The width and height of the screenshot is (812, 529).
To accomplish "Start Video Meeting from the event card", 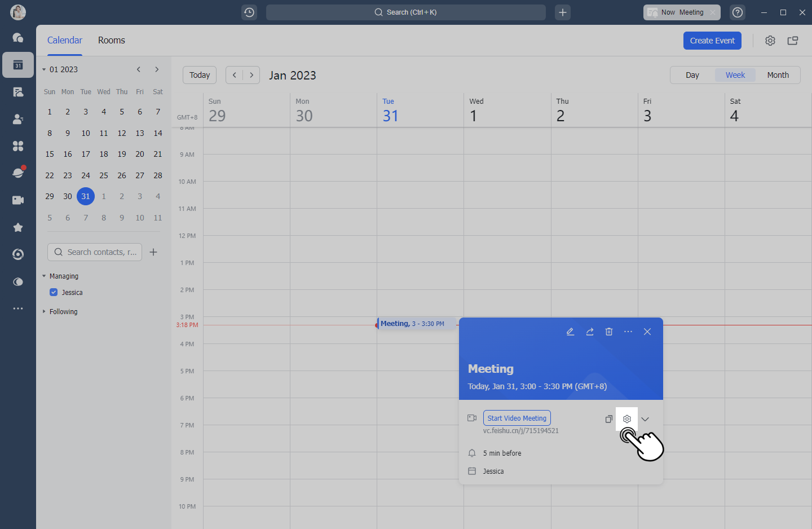I will (517, 418).
